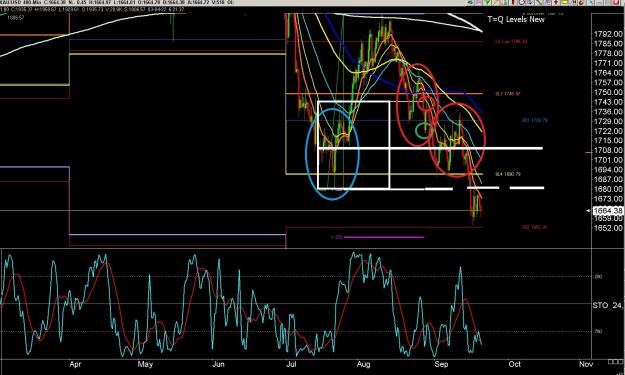Click the T=Q Levels New indicator title
The height and width of the screenshot is (375, 625).
516,19
